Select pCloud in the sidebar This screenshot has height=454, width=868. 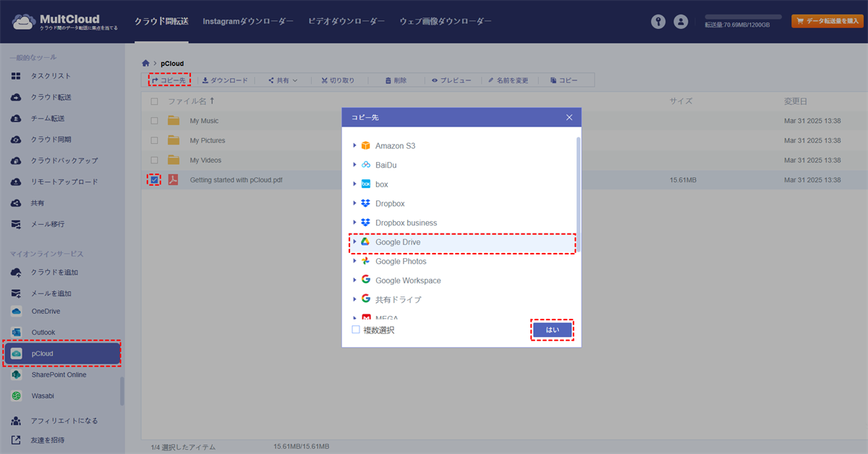click(62, 354)
